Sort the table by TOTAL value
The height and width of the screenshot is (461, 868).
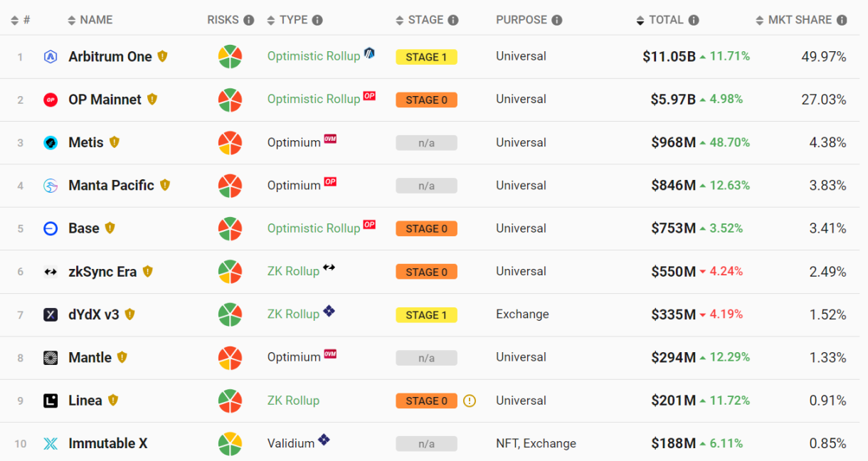[x=666, y=20]
